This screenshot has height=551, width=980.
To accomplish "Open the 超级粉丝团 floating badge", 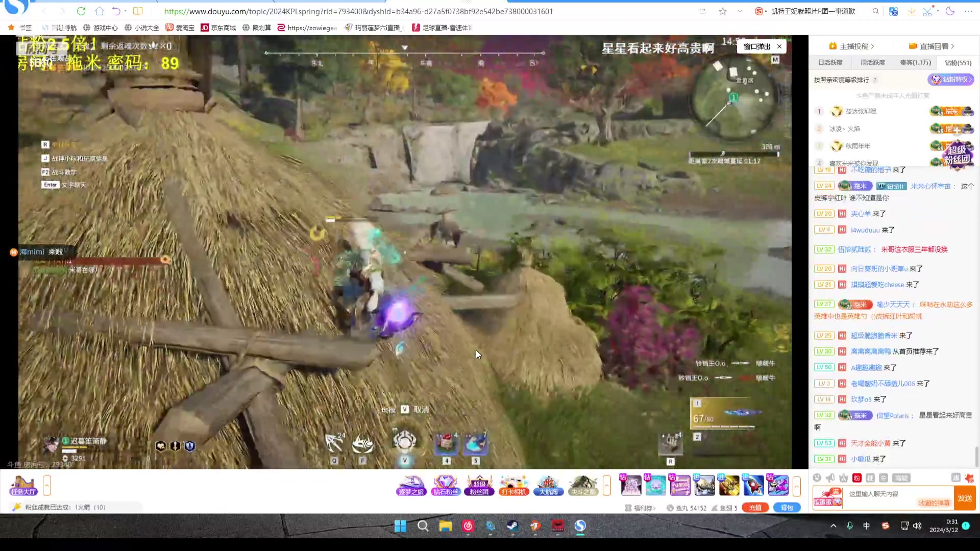I will [958, 154].
